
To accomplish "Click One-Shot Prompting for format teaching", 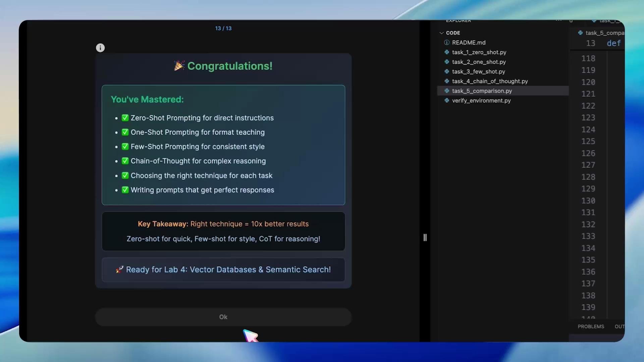I will pyautogui.click(x=193, y=132).
